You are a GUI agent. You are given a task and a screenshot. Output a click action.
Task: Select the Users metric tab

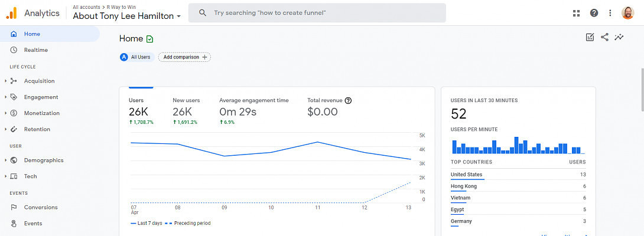pyautogui.click(x=141, y=111)
